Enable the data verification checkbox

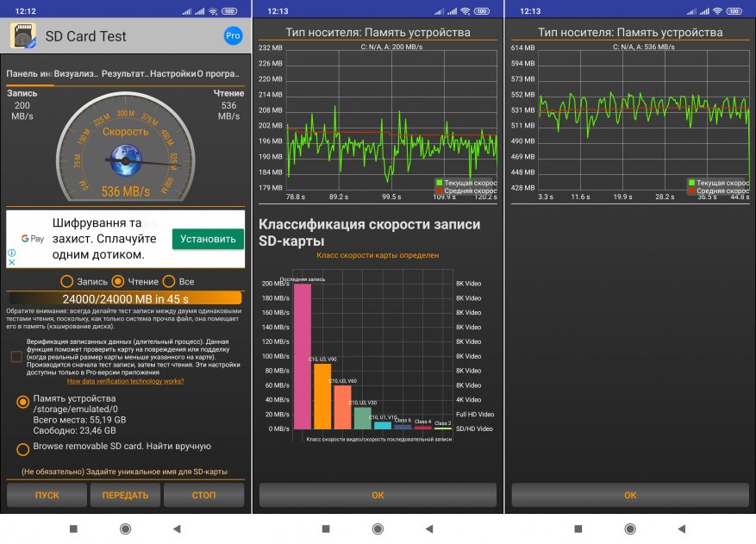16,356
